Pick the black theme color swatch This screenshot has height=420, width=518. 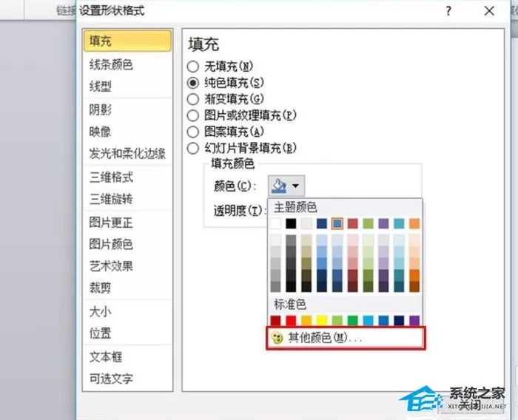point(291,223)
